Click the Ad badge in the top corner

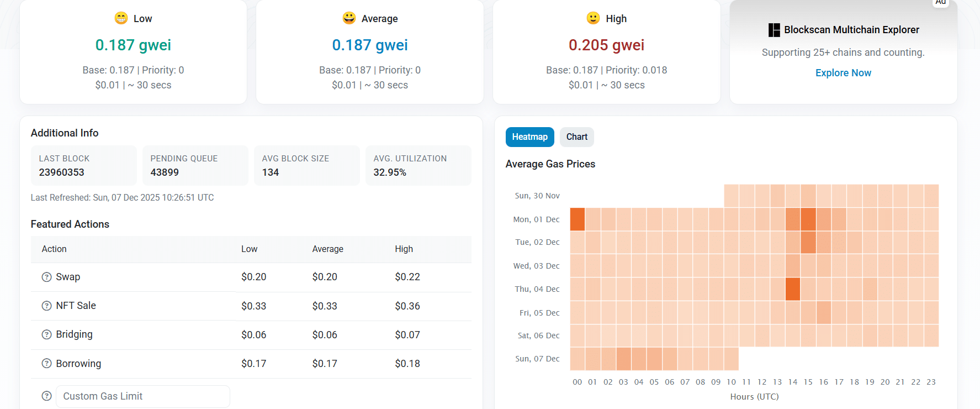(940, 2)
